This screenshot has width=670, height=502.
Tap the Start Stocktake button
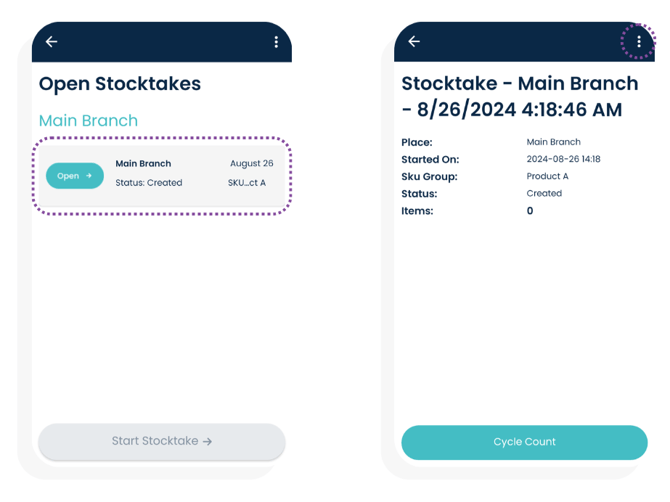point(161,441)
